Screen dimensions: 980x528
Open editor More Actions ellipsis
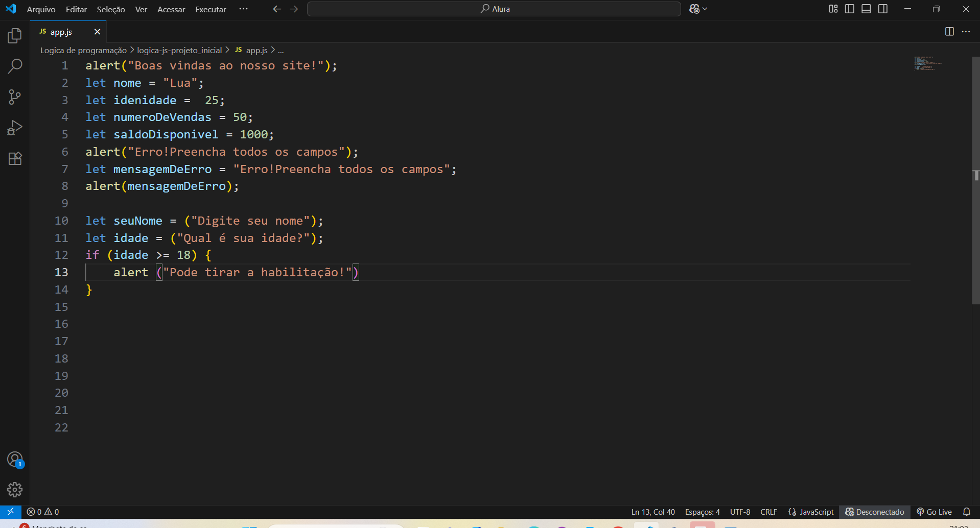pos(966,32)
